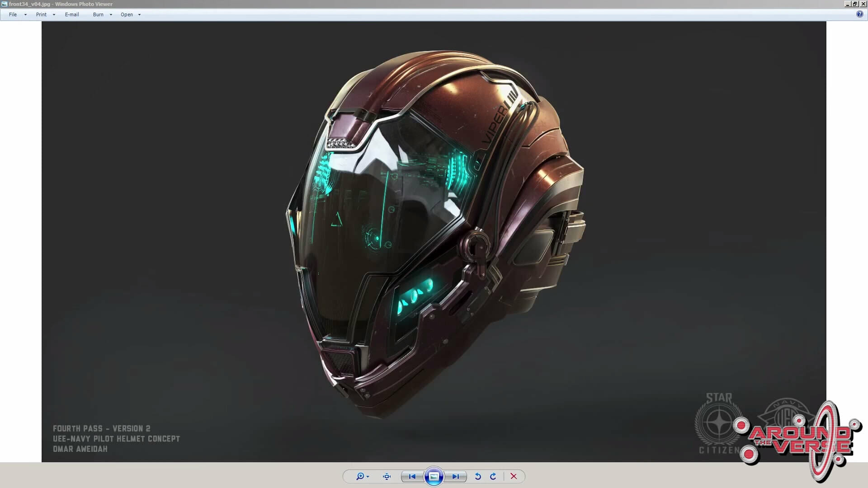This screenshot has height=488, width=868.
Task: Delete the current image
Action: 514,476
